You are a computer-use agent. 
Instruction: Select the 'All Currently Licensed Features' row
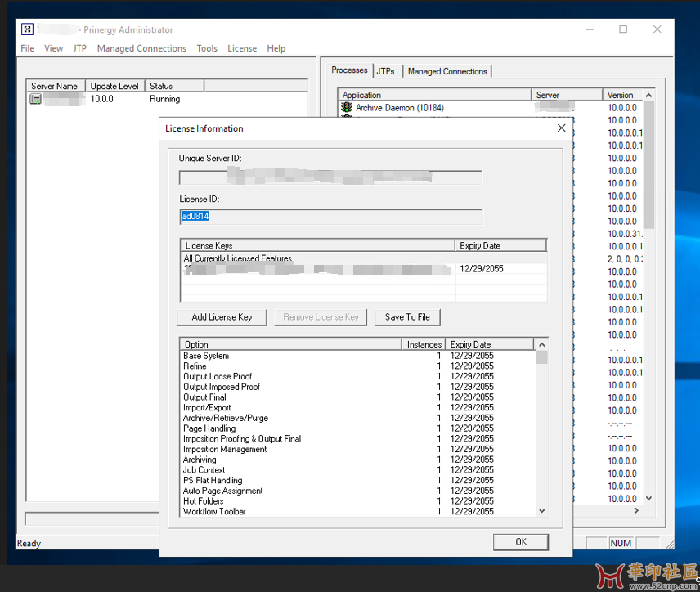pyautogui.click(x=363, y=258)
